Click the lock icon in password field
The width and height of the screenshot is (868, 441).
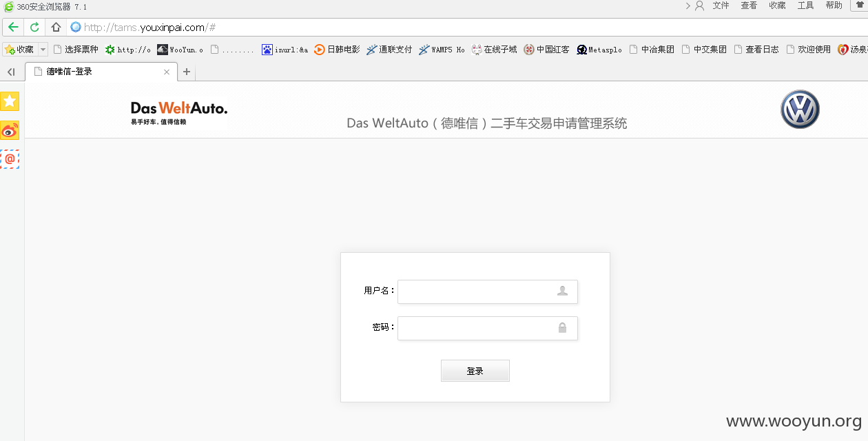click(562, 328)
